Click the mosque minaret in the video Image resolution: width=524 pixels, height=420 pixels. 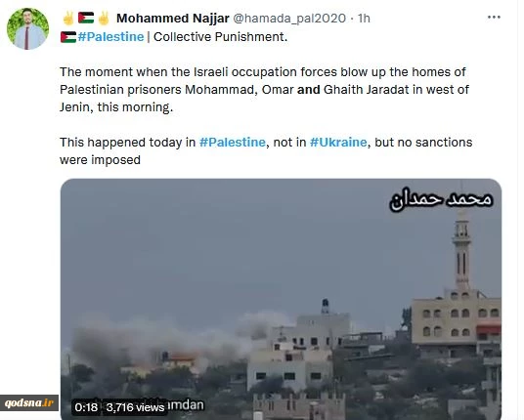pyautogui.click(x=461, y=249)
